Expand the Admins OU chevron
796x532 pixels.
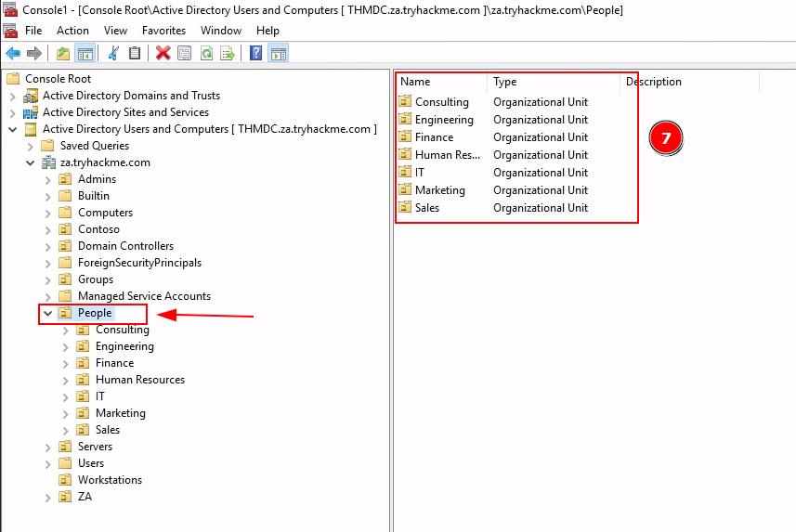(47, 180)
